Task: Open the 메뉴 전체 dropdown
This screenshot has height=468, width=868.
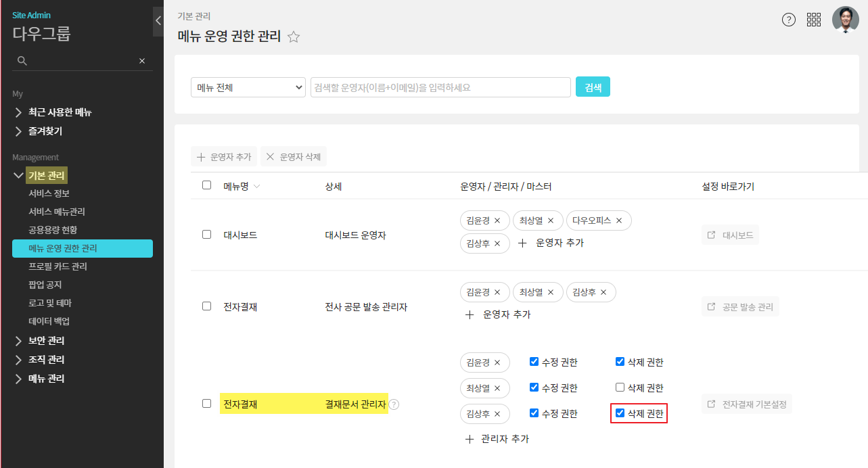Action: click(248, 87)
